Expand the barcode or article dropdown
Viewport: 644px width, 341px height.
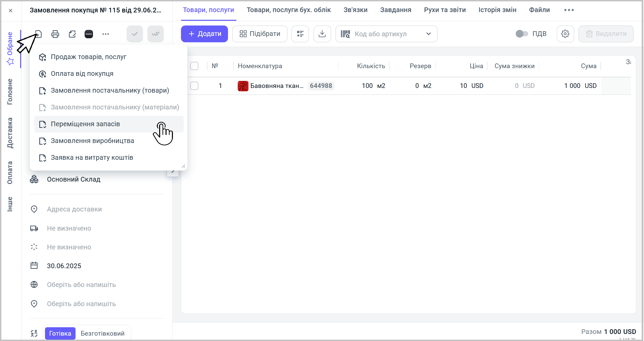click(428, 34)
